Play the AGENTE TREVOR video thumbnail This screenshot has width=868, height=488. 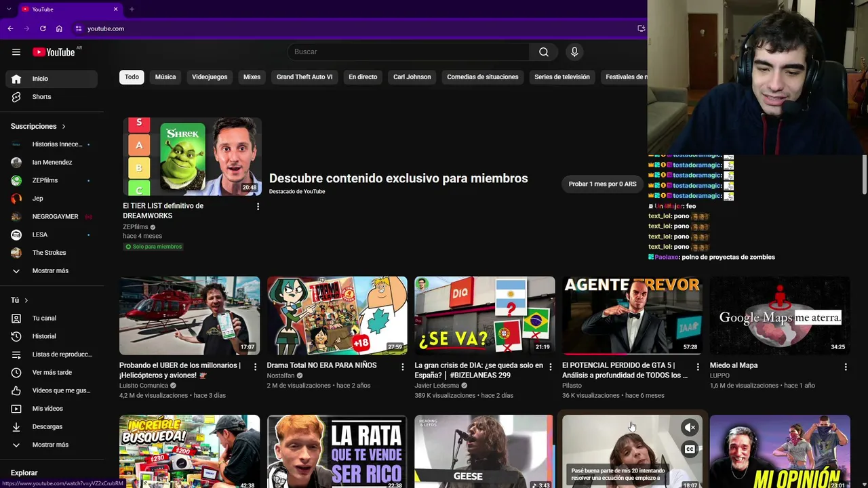632,316
